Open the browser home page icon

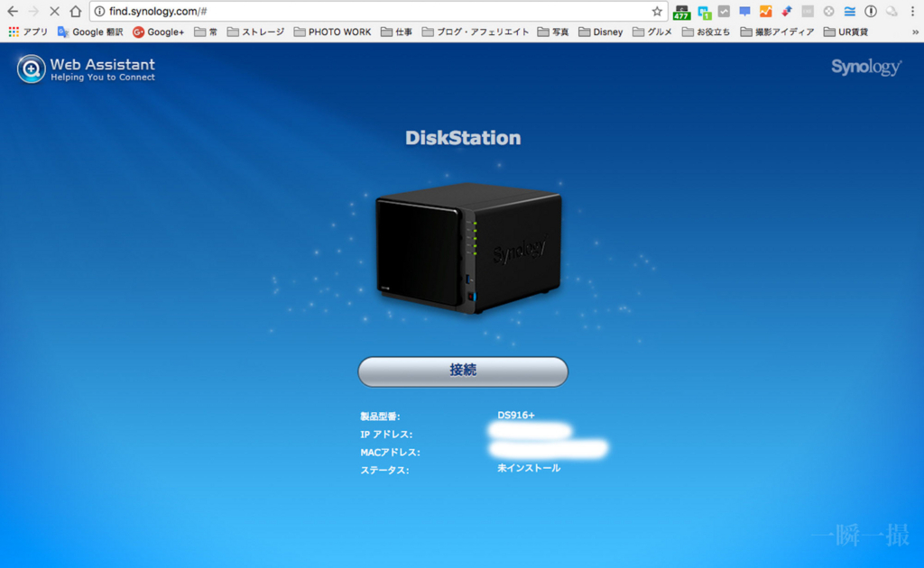(x=76, y=11)
